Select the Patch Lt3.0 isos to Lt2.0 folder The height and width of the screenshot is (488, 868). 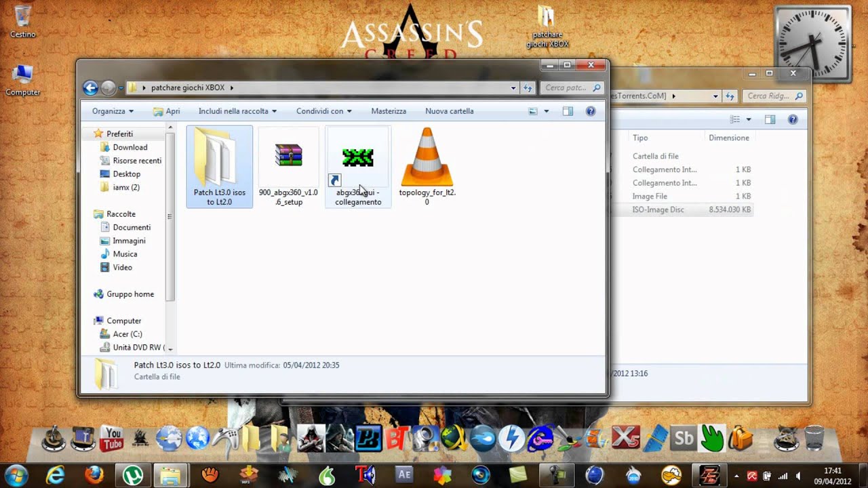(x=219, y=167)
